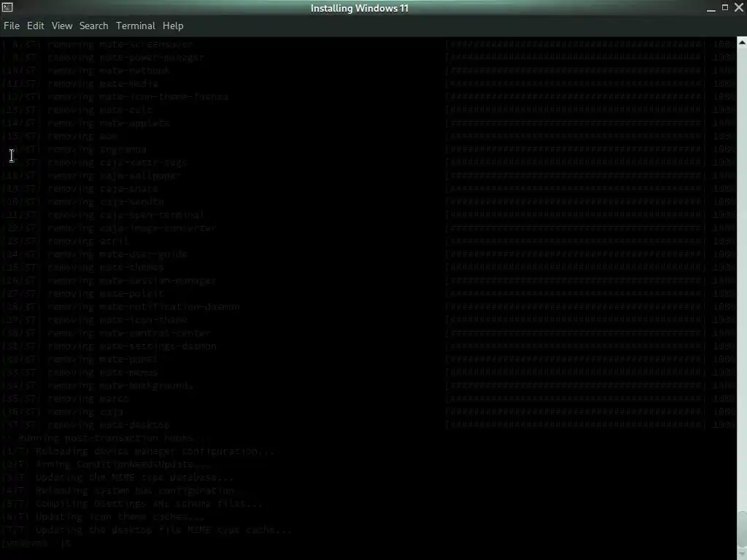747x560 pixels.
Task: Open the Edit menu
Action: click(35, 26)
